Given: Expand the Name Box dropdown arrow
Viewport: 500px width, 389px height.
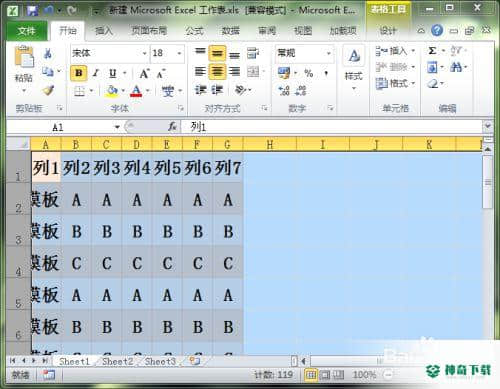Looking at the screenshot, I should (x=117, y=127).
